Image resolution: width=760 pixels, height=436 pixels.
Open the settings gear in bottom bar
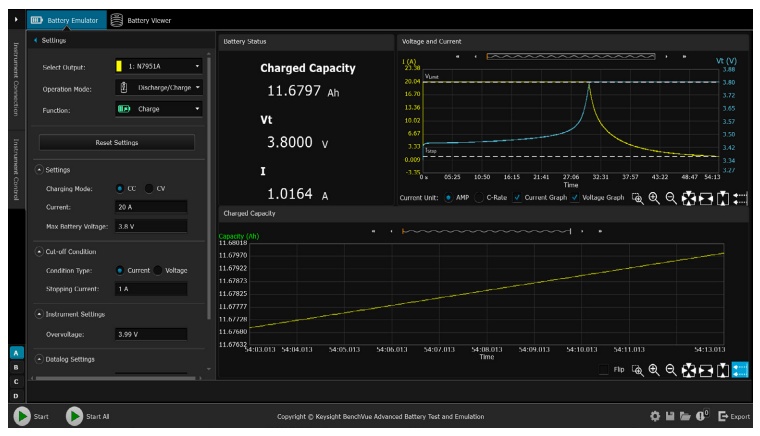pyautogui.click(x=655, y=416)
